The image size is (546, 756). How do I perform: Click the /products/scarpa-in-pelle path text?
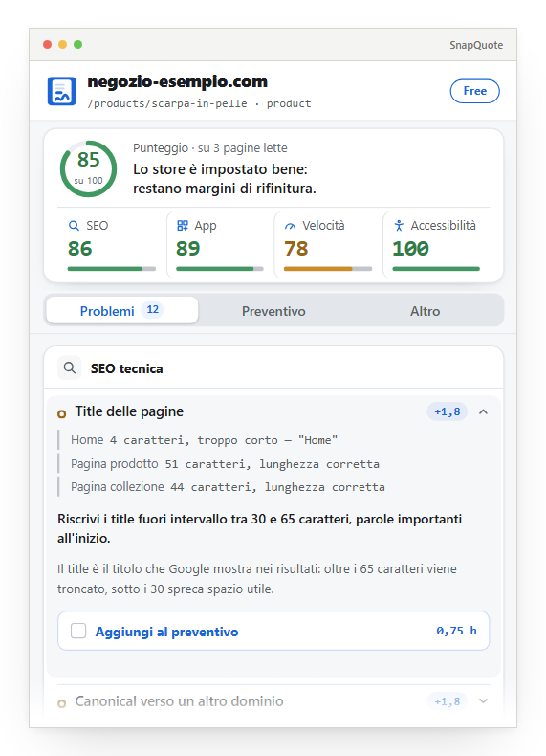(x=167, y=103)
